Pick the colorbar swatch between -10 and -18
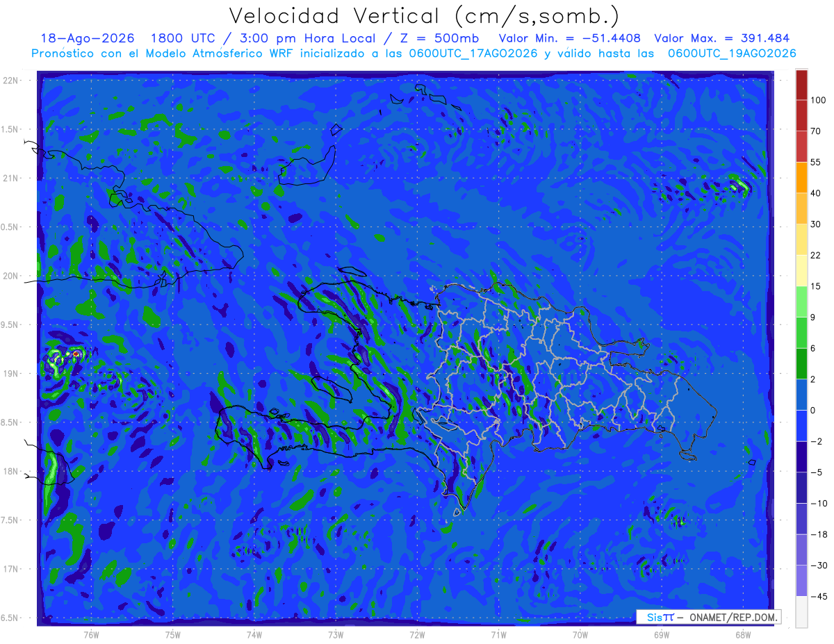The image size is (834, 644). pyautogui.click(x=801, y=518)
